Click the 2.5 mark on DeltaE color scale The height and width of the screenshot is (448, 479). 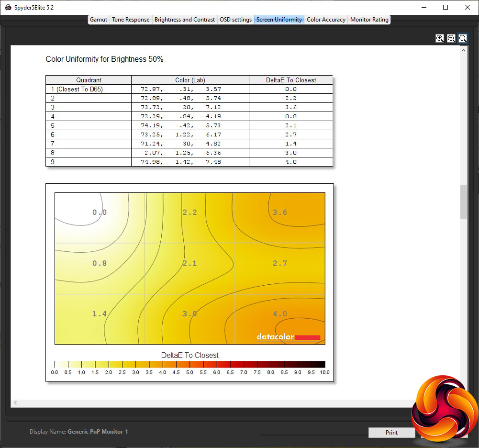click(122, 372)
